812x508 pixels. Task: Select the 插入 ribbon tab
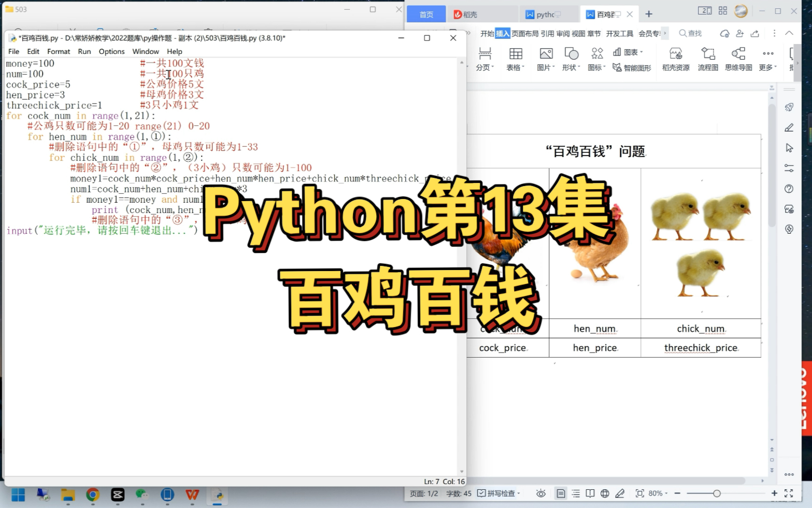tap(503, 34)
